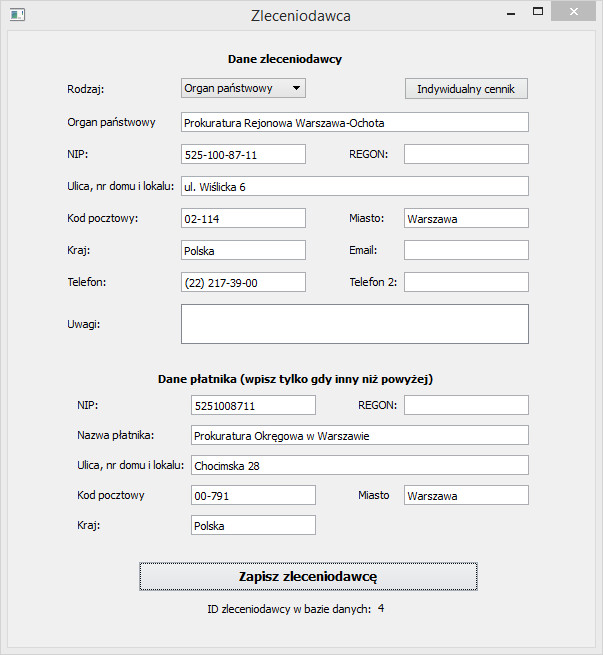
Task: Click the 'Uwagi:' label
Action: coord(84,324)
